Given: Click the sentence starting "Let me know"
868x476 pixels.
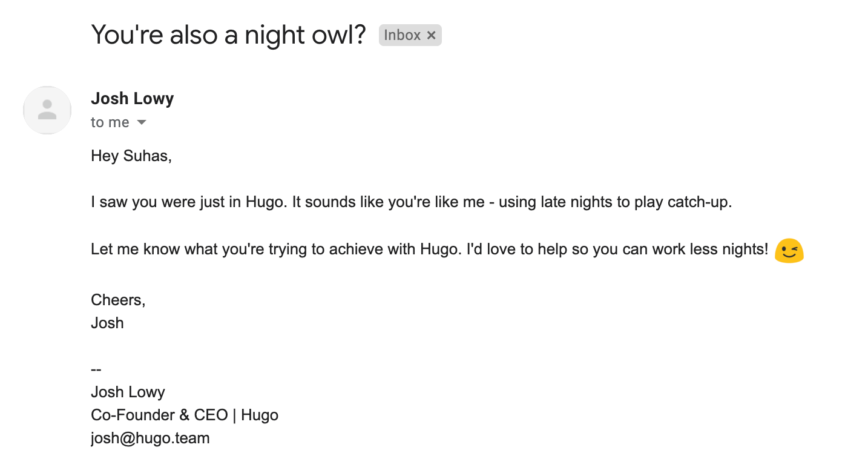Looking at the screenshot, I should 429,249.
